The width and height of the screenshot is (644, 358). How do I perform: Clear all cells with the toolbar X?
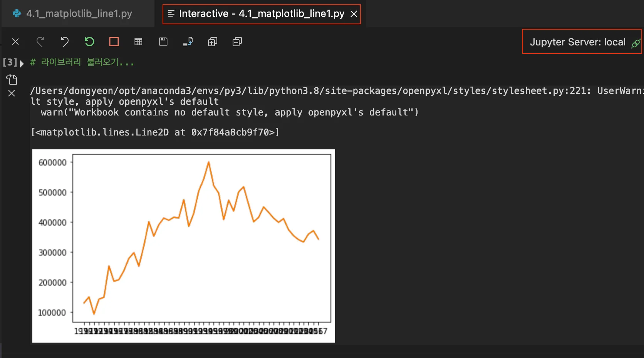click(x=15, y=42)
